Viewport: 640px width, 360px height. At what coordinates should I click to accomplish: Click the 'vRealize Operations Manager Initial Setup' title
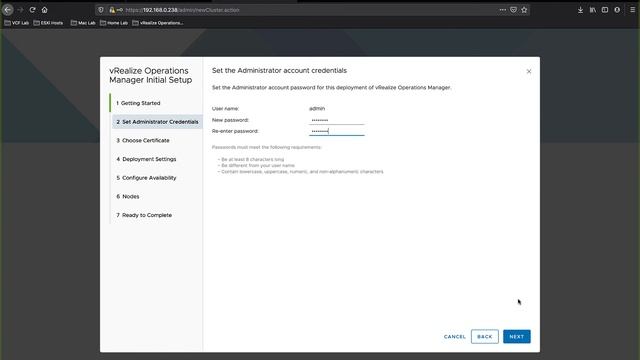click(x=150, y=75)
